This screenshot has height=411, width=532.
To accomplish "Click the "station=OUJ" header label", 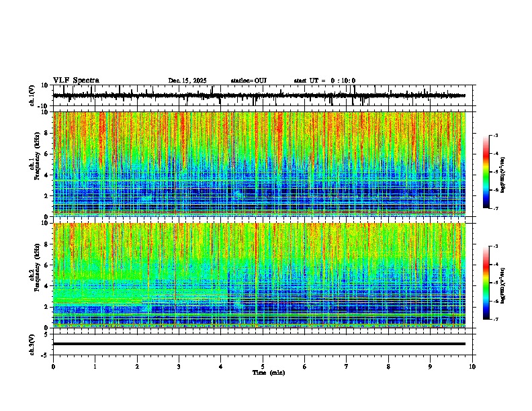I will pyautogui.click(x=249, y=81).
